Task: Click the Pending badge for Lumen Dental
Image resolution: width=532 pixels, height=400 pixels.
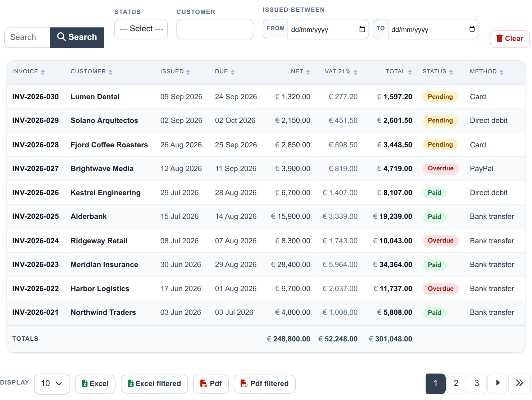Action: pos(440,97)
